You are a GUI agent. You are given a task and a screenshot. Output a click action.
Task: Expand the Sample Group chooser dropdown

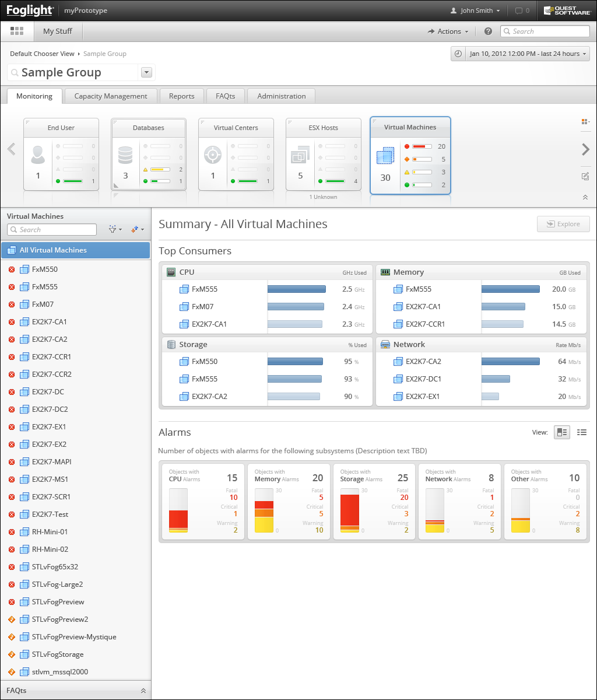[x=146, y=72]
